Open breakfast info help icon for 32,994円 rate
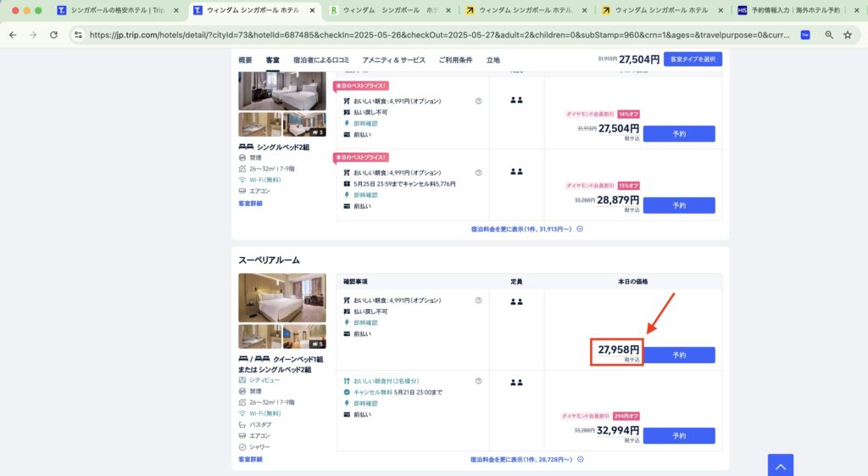Viewport: 868px width, 476px height. [x=478, y=381]
